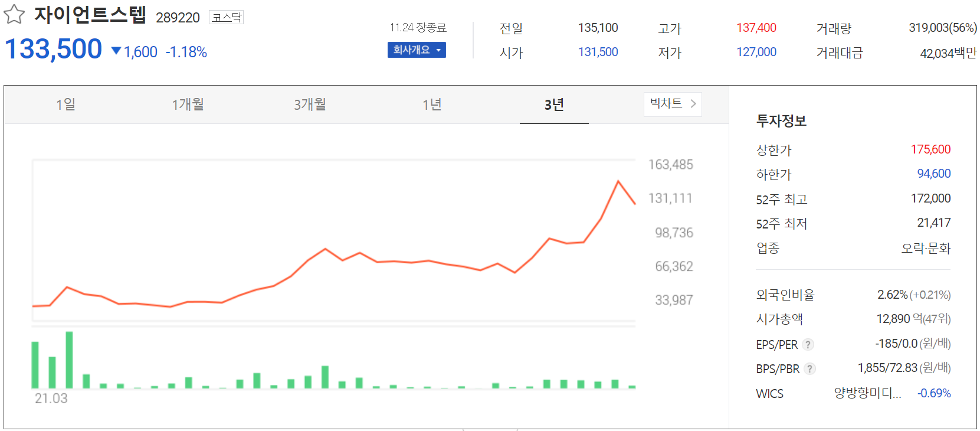The height and width of the screenshot is (431, 980).
Task: Open 빅차트 full chart link
Action: tap(673, 104)
